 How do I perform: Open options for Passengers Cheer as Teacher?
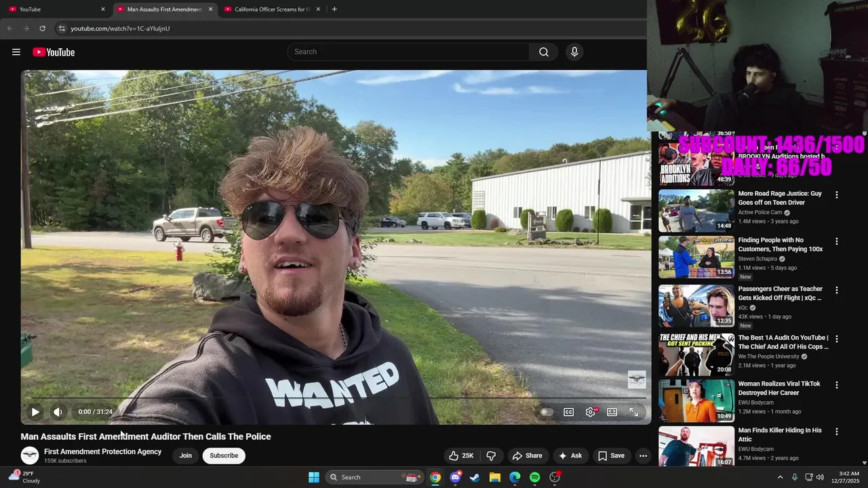[837, 290]
